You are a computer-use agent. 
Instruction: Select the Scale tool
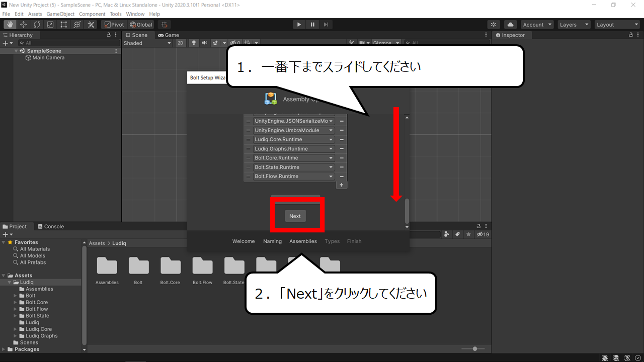(50, 24)
